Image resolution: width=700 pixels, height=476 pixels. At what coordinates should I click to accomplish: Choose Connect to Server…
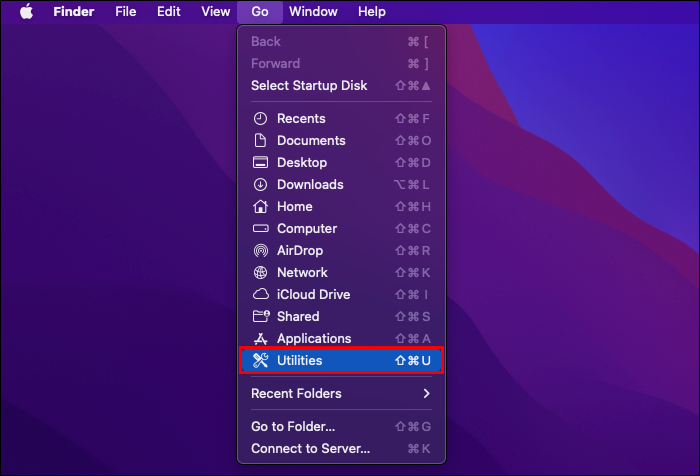(342, 448)
